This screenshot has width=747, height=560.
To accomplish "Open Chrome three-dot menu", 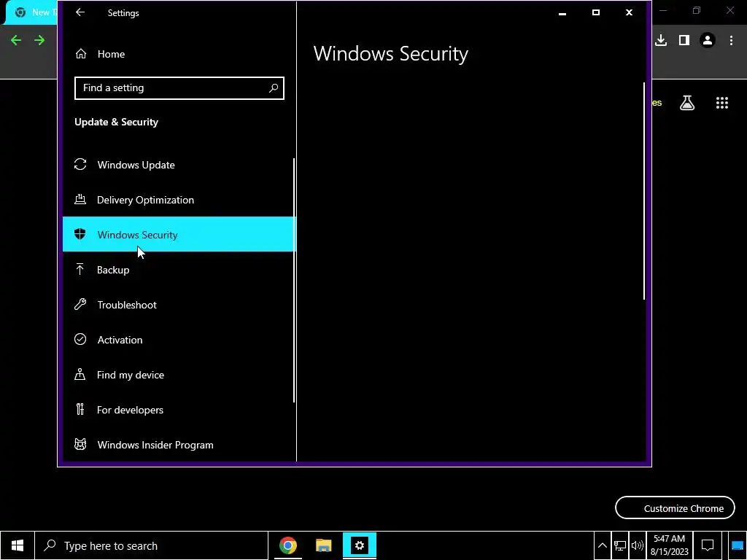I will pos(731,41).
